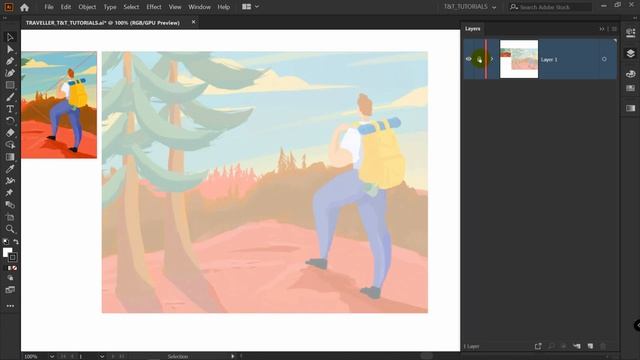
Task: Open Properties panel icon in dock
Action: click(x=631, y=33)
